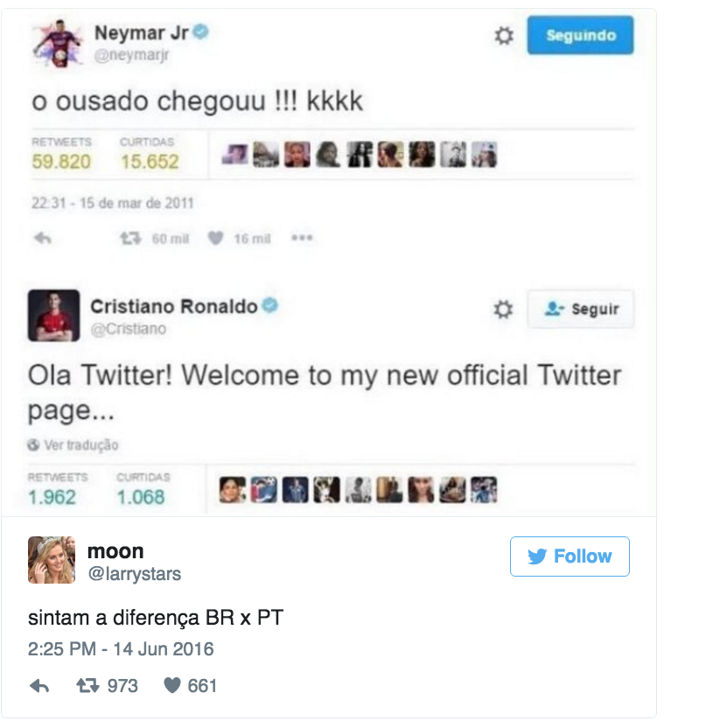Open the @neymarjr handle link
This screenshot has height=728, width=713.
pos(132,55)
